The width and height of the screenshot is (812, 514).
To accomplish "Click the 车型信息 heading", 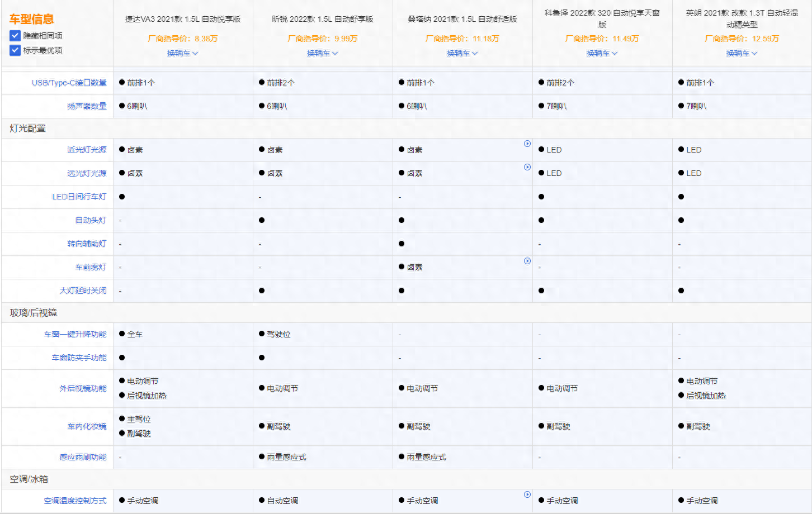I will 32,19.
